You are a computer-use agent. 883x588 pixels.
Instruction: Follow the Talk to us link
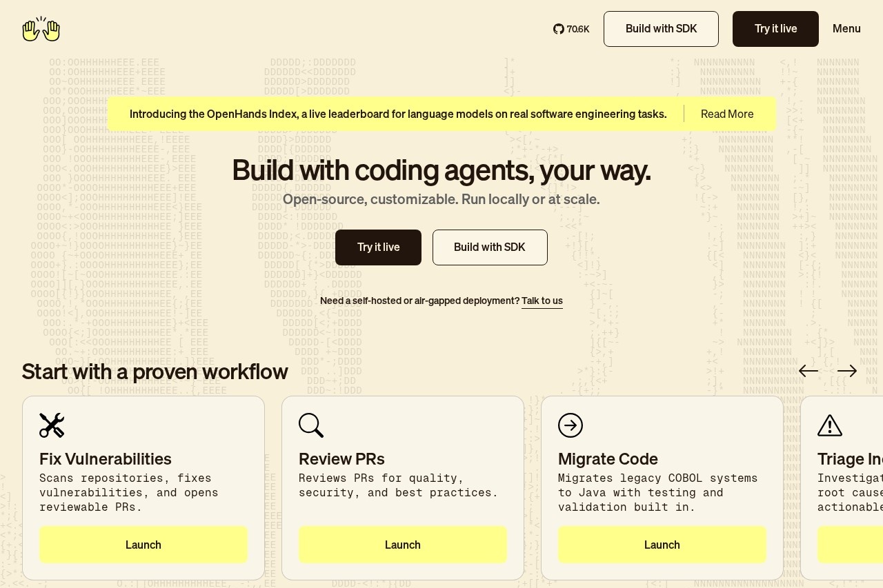click(542, 301)
